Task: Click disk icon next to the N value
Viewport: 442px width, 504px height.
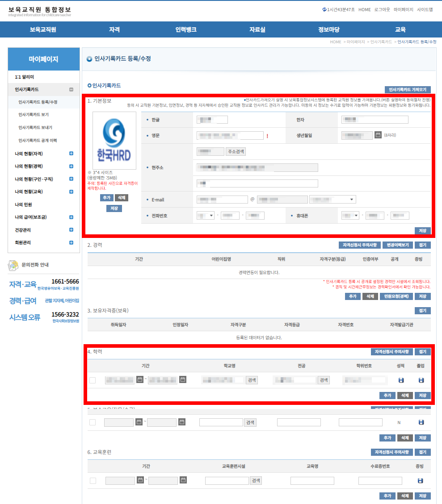Action: (421, 422)
